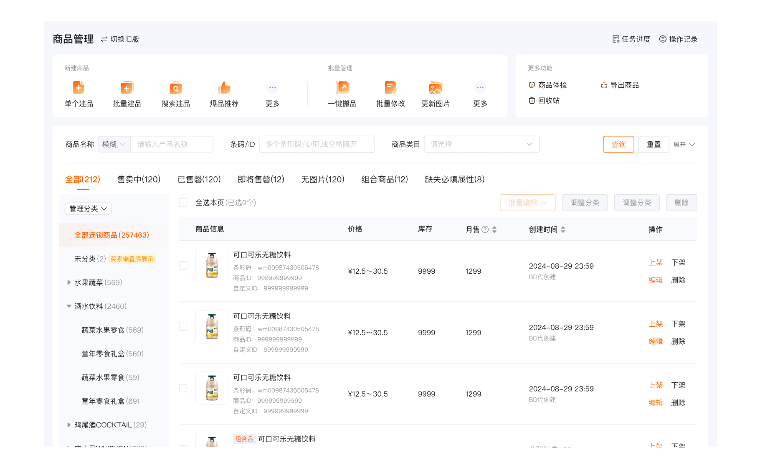Click 删除 in the first product row
The height and width of the screenshot is (468, 760).
point(678,280)
